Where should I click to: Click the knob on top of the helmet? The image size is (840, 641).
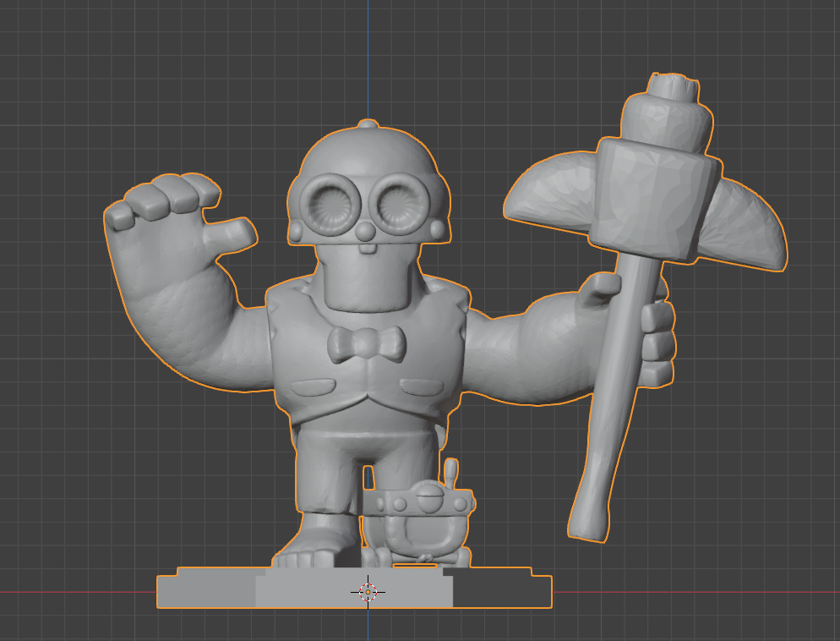(x=367, y=125)
